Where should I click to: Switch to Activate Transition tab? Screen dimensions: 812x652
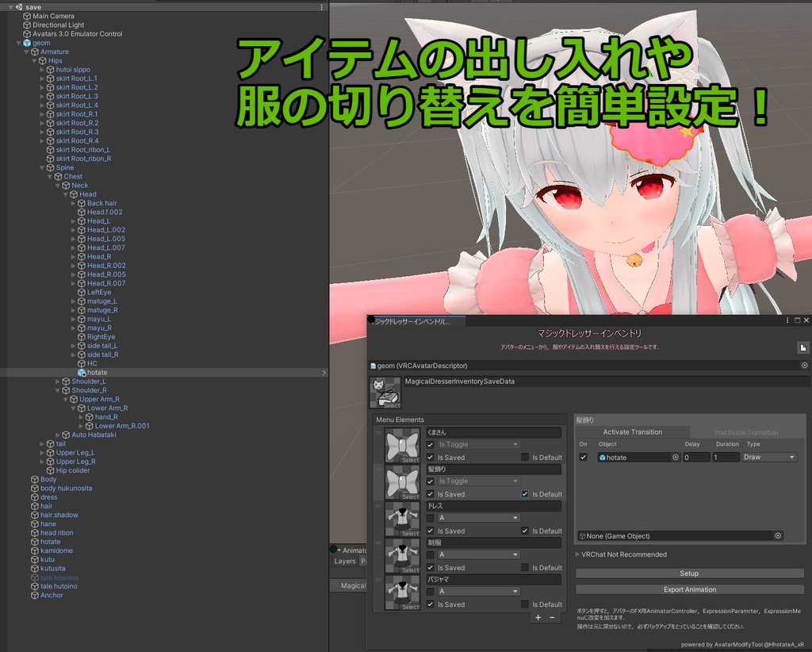[x=632, y=432]
